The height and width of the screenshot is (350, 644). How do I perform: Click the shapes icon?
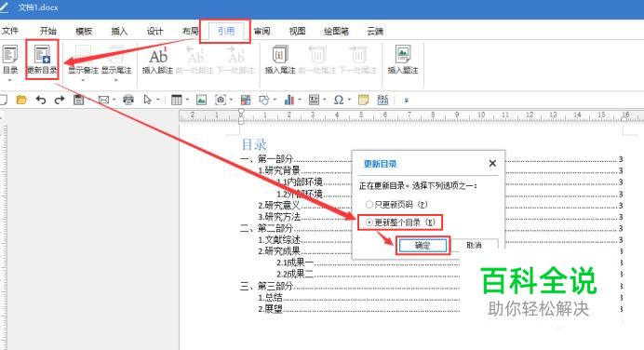[x=264, y=100]
